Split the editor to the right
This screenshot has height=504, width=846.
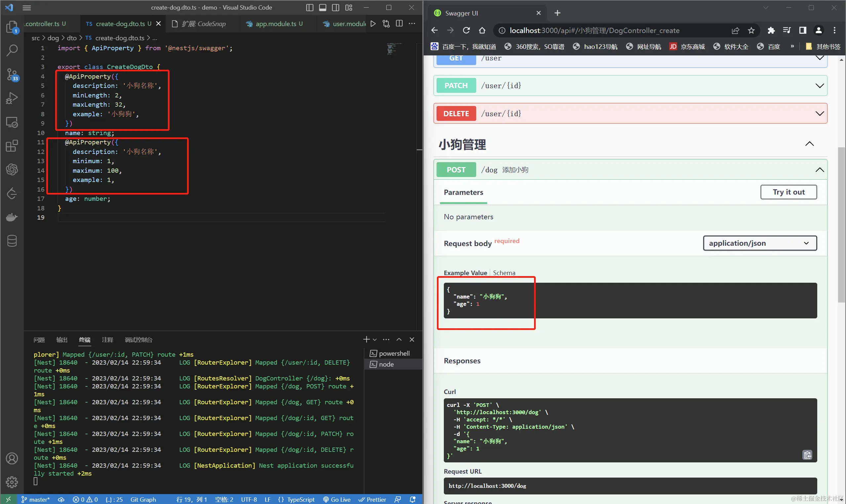(399, 23)
